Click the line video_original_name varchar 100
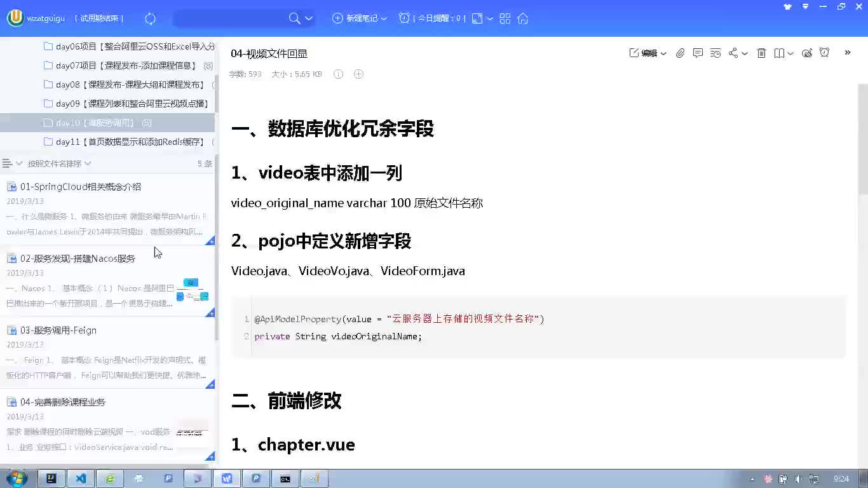The width and height of the screenshot is (868, 488). [x=357, y=203]
